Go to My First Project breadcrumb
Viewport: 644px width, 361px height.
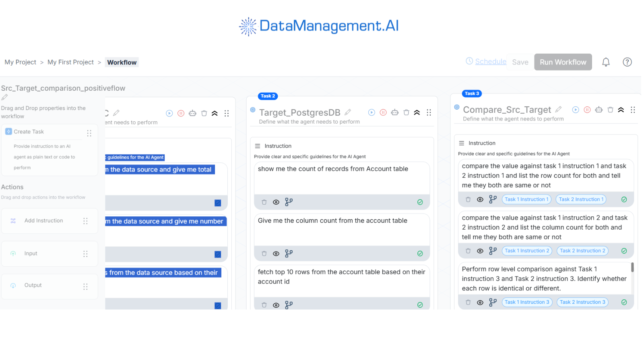pos(70,62)
